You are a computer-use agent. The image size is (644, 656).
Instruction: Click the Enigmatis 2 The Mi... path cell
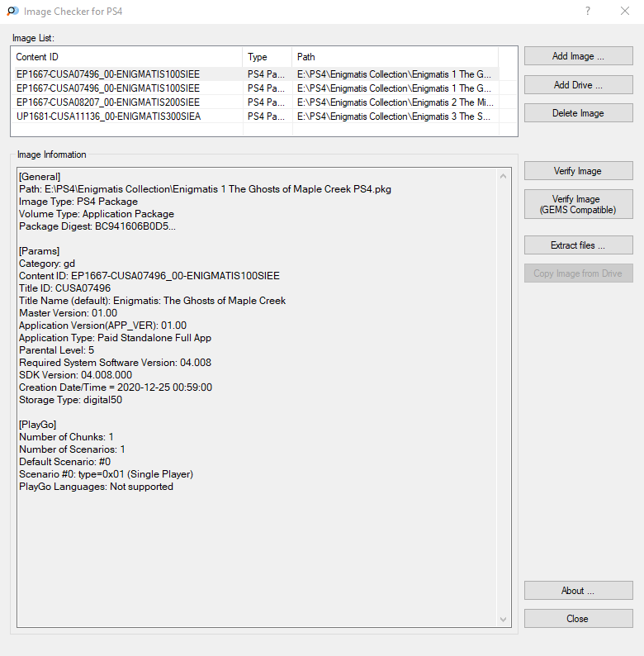[x=395, y=102]
